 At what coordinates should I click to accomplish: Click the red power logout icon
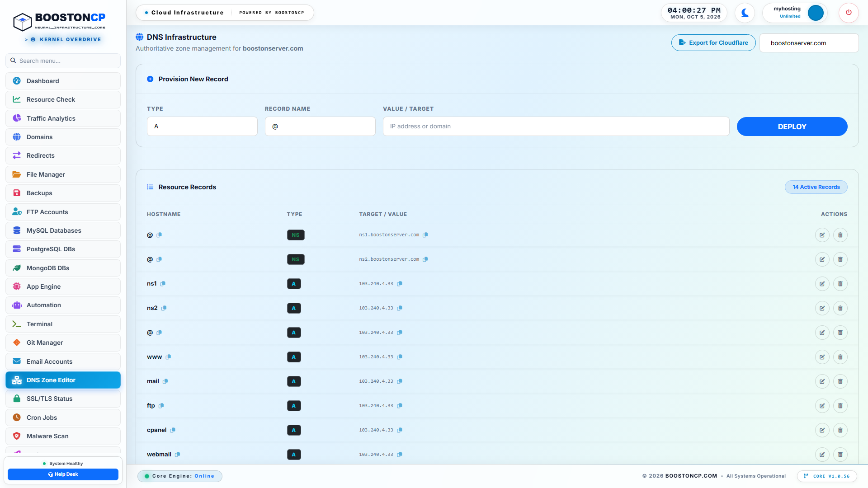(x=849, y=13)
